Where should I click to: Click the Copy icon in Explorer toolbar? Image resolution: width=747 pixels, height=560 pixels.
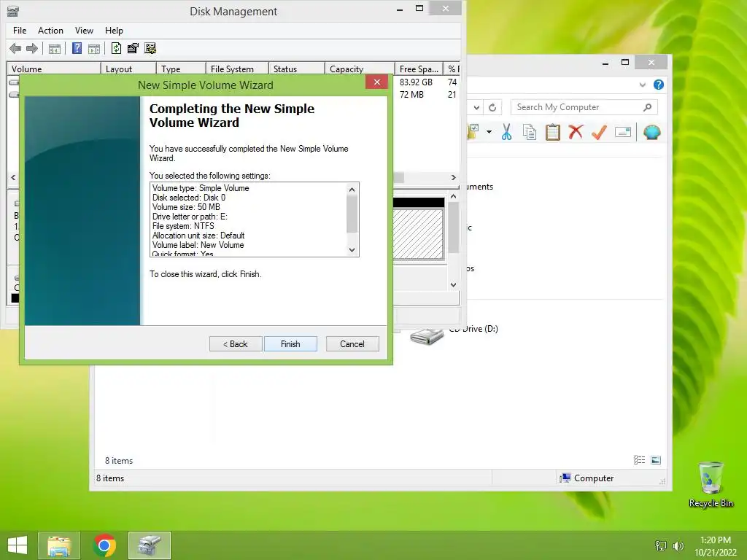[x=530, y=132]
